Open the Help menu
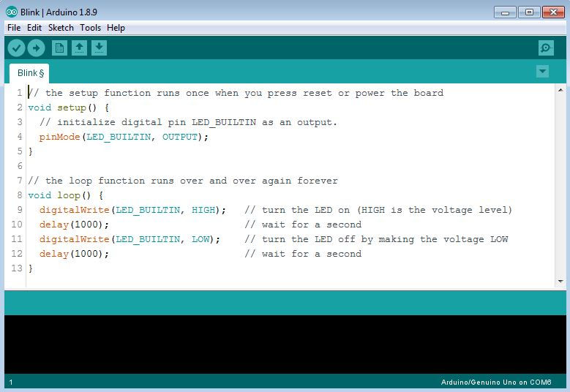570x392 pixels. [116, 28]
